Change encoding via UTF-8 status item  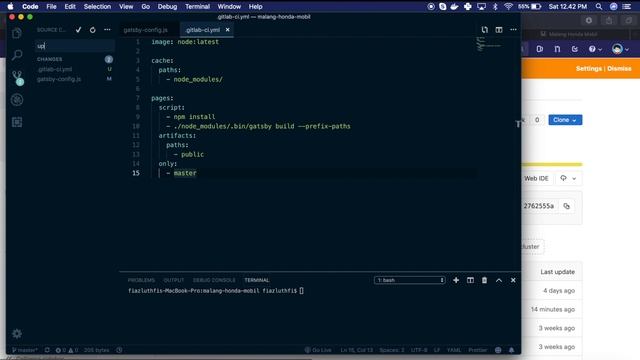(x=419, y=350)
